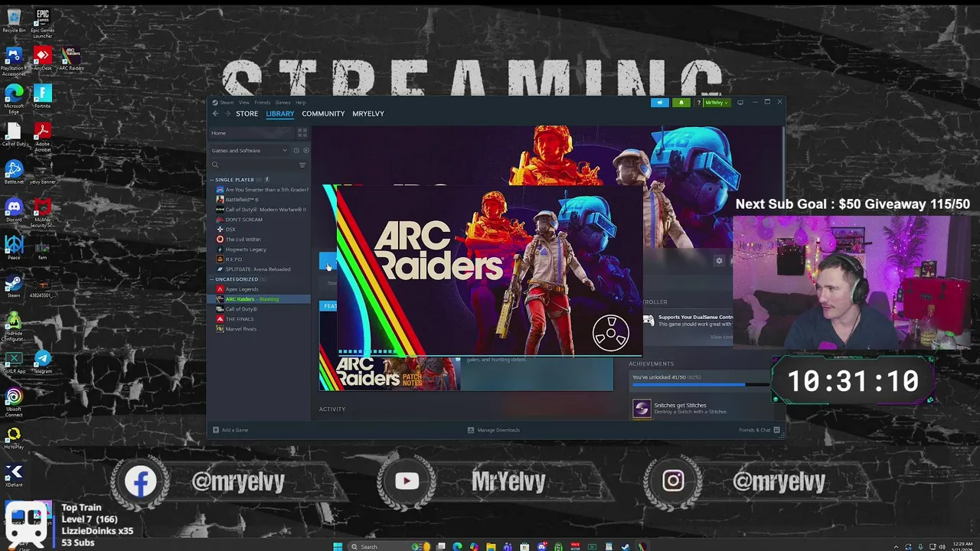This screenshot has width=980, height=551.
Task: Open ARC Raiders desktop shortcut
Action: 71,58
